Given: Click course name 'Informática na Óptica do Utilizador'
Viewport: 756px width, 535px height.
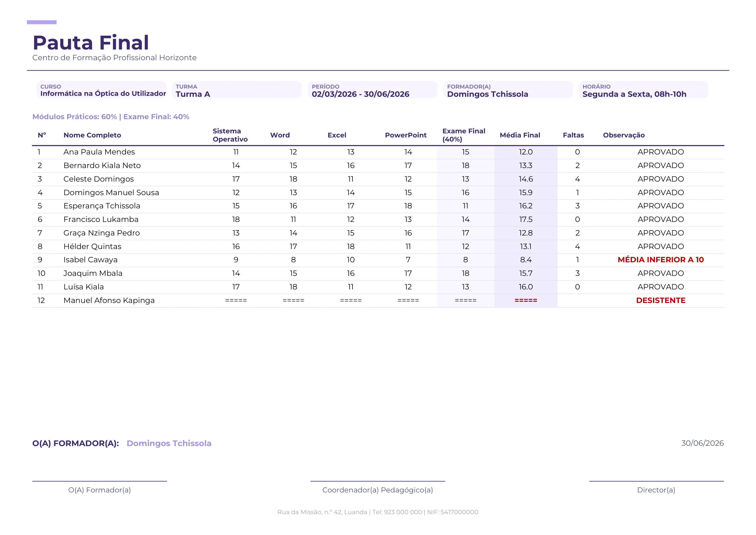Looking at the screenshot, I should (x=103, y=94).
